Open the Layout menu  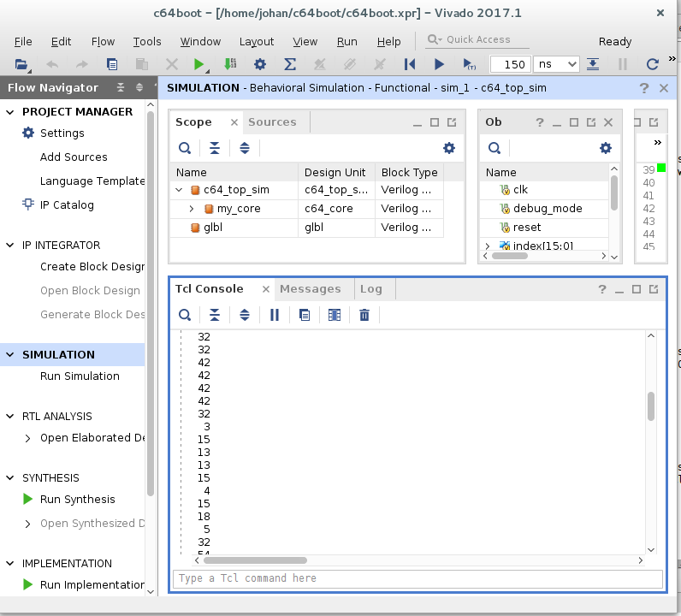pyautogui.click(x=257, y=42)
